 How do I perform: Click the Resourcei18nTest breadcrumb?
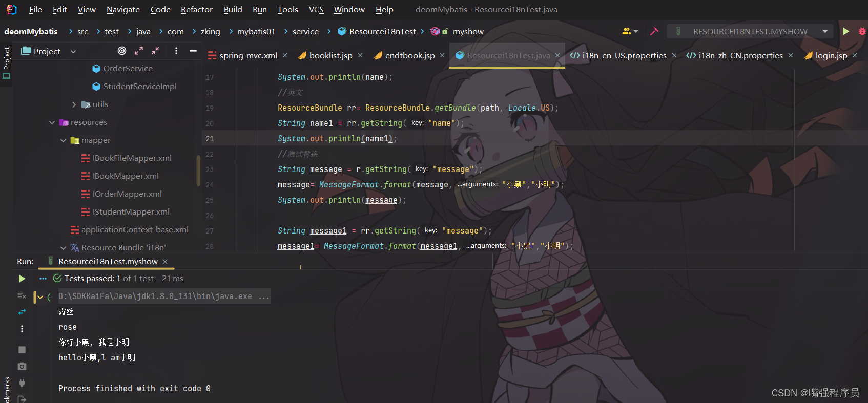pyautogui.click(x=377, y=32)
